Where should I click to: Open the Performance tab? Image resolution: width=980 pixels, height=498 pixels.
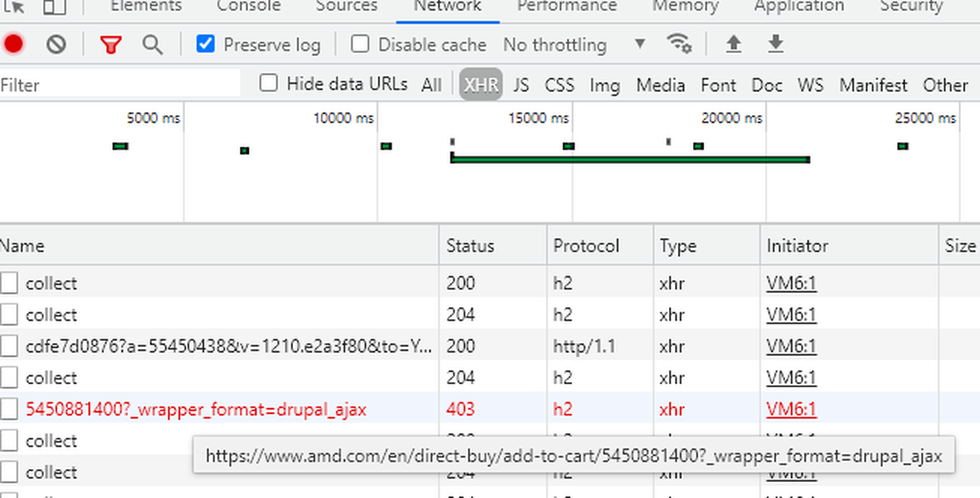coord(566,7)
